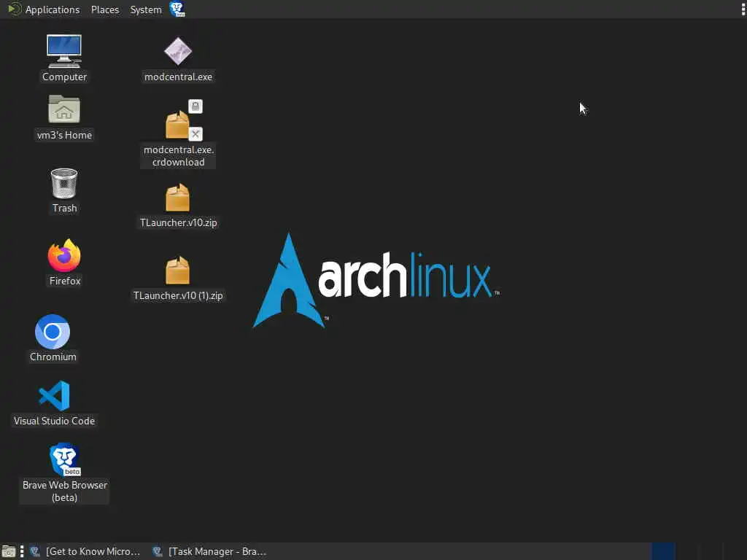747x560 pixels.
Task: Click the 'Brave Web Browser (beta)' label
Action: pos(65,491)
